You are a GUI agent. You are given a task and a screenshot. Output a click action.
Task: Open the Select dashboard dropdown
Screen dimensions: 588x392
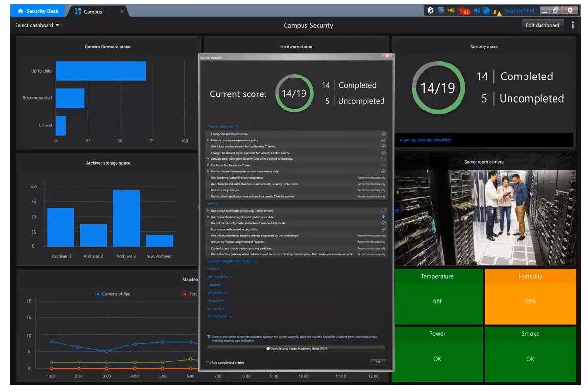point(37,25)
